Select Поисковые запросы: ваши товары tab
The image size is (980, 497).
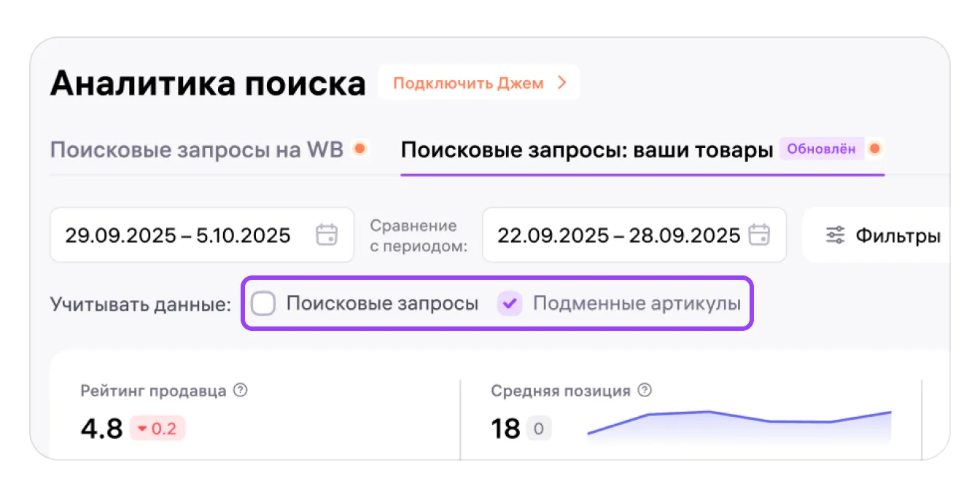tap(587, 150)
